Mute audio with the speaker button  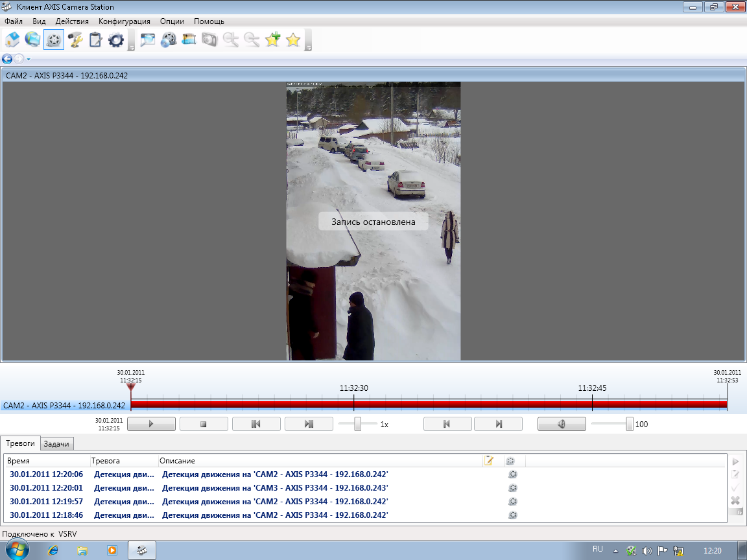click(562, 424)
